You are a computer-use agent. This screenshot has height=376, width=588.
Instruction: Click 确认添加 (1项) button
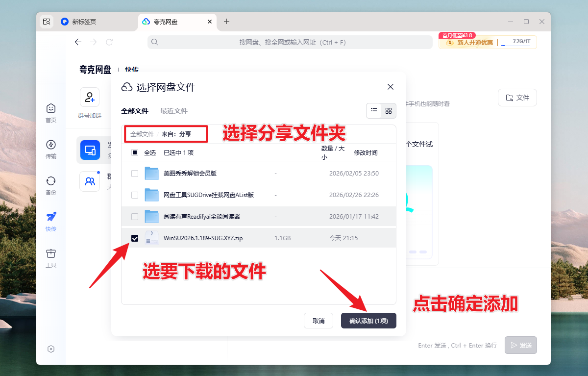(368, 321)
